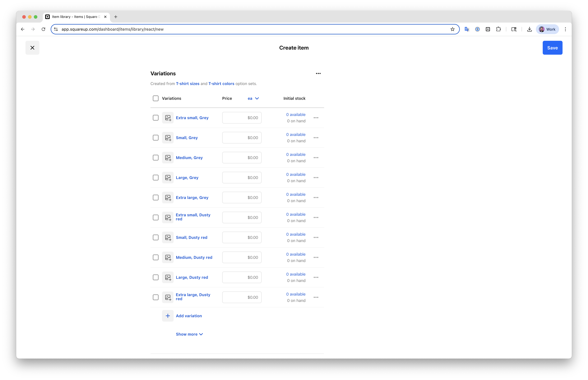Click the price field for Extra large, Grey
Screen dimensions: 588x380
pyautogui.click(x=242, y=198)
